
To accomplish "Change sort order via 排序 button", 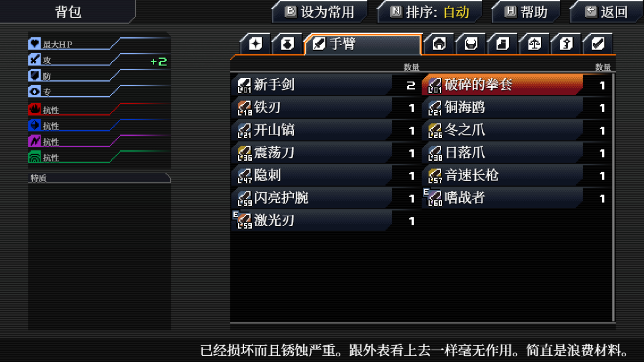I will [430, 12].
